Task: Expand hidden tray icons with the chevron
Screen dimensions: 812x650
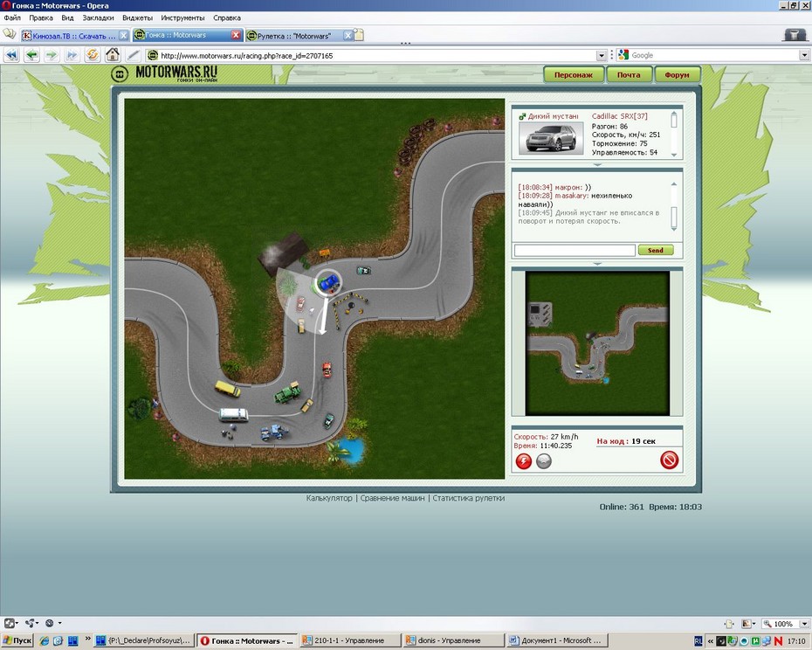Action: 711,641
